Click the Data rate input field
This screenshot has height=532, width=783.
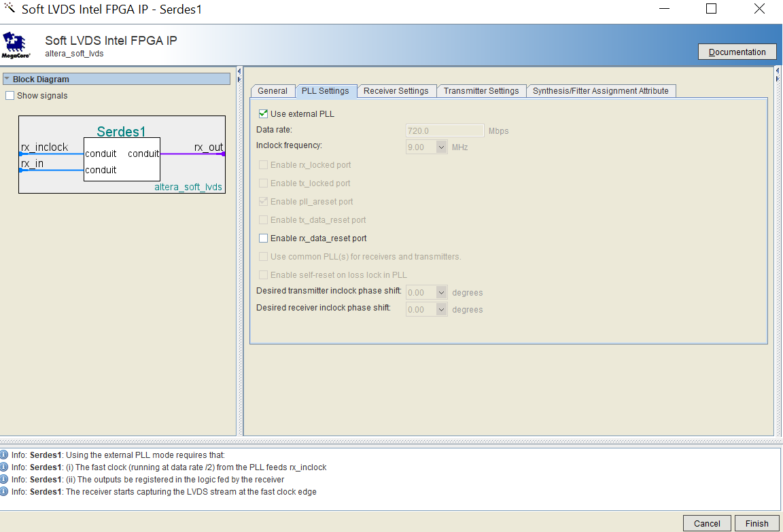(x=445, y=130)
